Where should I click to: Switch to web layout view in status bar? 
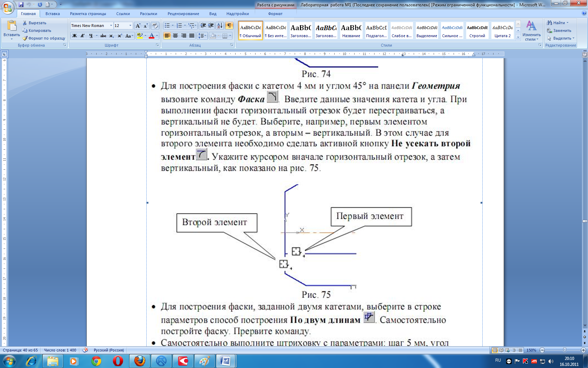click(x=508, y=350)
